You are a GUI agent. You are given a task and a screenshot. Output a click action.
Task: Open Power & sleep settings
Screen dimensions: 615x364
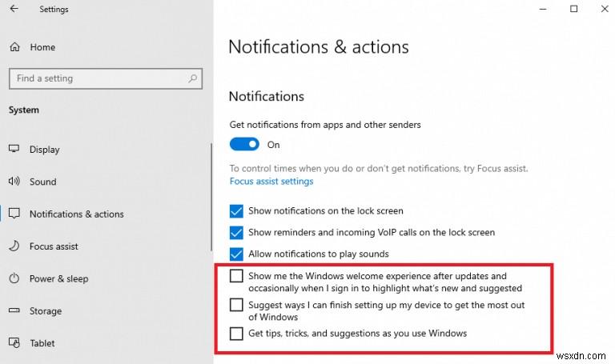pyautogui.click(x=58, y=278)
